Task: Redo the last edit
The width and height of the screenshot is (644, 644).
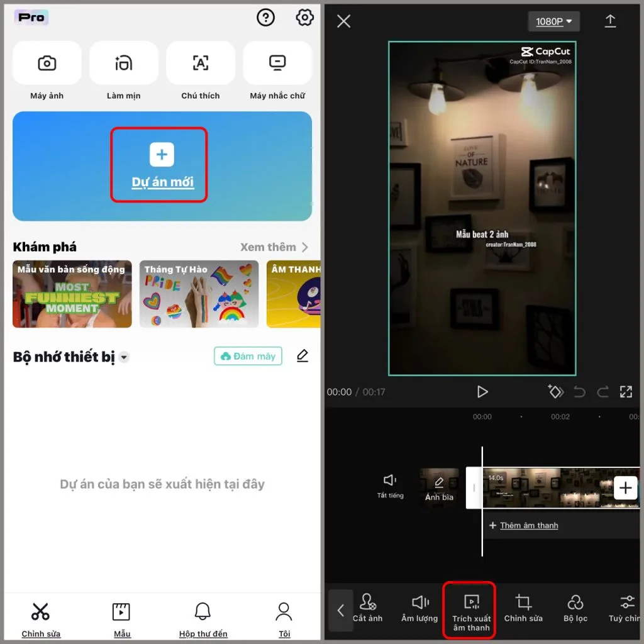Action: (x=603, y=392)
